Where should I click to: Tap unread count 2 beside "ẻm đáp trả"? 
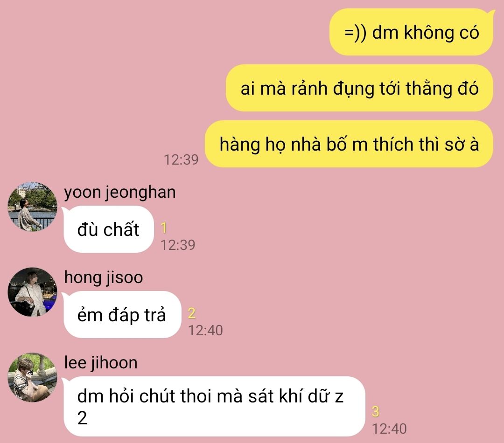[x=192, y=313]
